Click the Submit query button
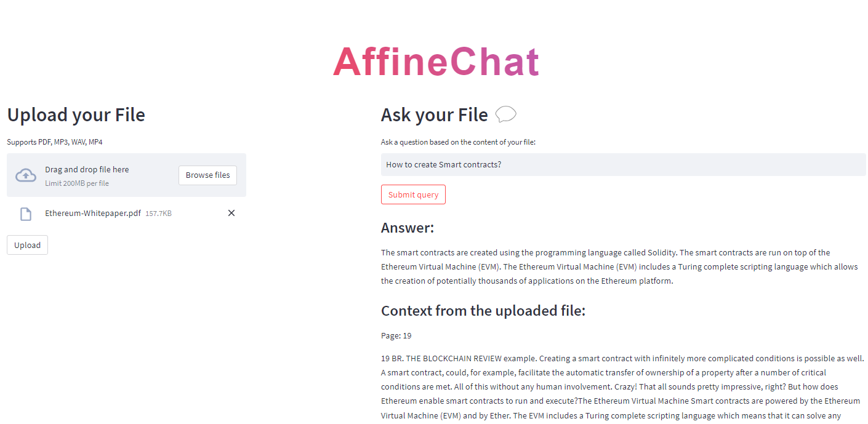 tap(413, 194)
